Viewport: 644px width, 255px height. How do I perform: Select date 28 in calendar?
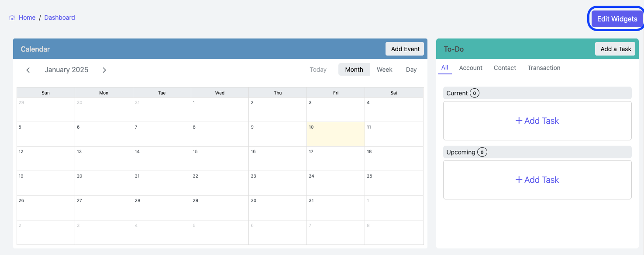tap(162, 207)
